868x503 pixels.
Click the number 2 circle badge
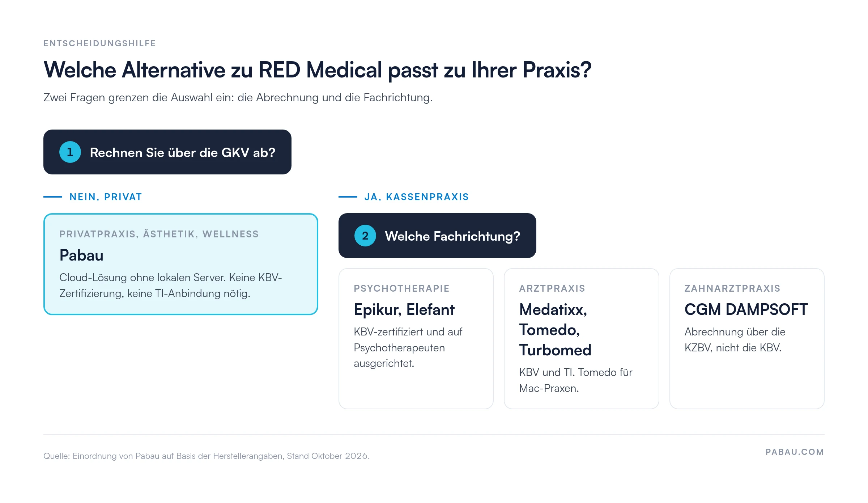(x=365, y=236)
